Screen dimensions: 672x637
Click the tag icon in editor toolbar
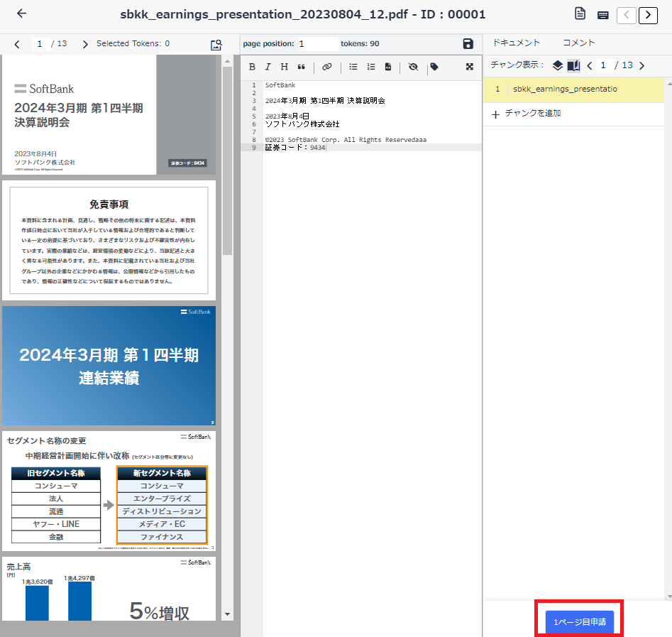click(x=434, y=67)
